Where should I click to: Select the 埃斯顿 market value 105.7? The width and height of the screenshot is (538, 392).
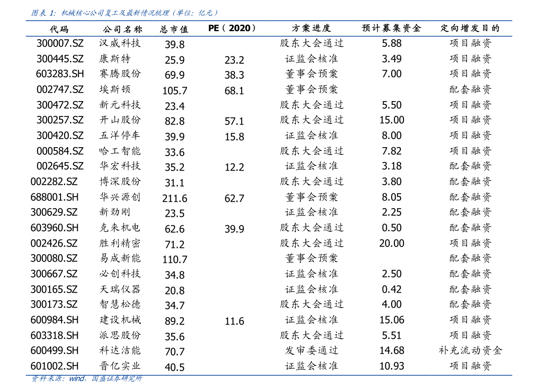[x=175, y=91]
